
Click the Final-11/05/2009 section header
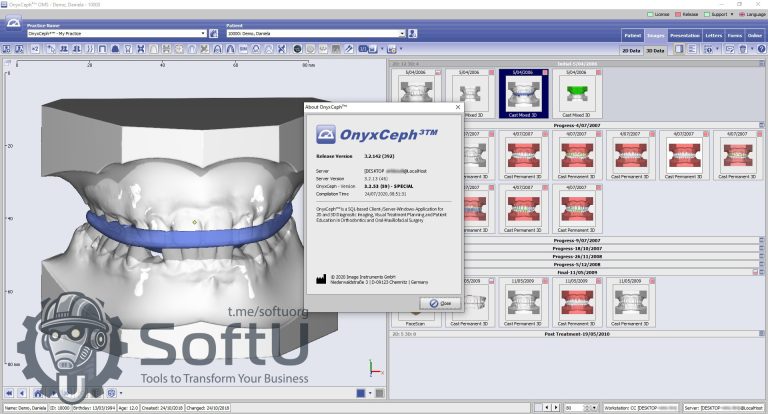pos(577,272)
